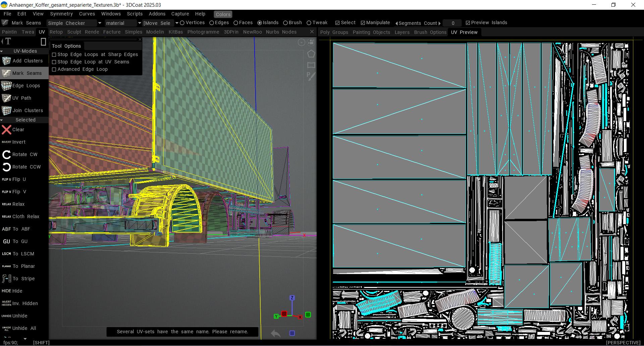Open the Symmetry menu
Image resolution: width=644 pixels, height=346 pixels.
tap(61, 14)
